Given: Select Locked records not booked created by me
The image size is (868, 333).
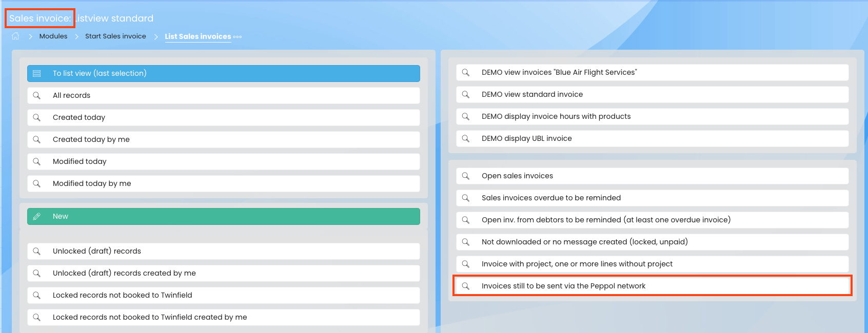Looking at the screenshot, I should (224, 317).
